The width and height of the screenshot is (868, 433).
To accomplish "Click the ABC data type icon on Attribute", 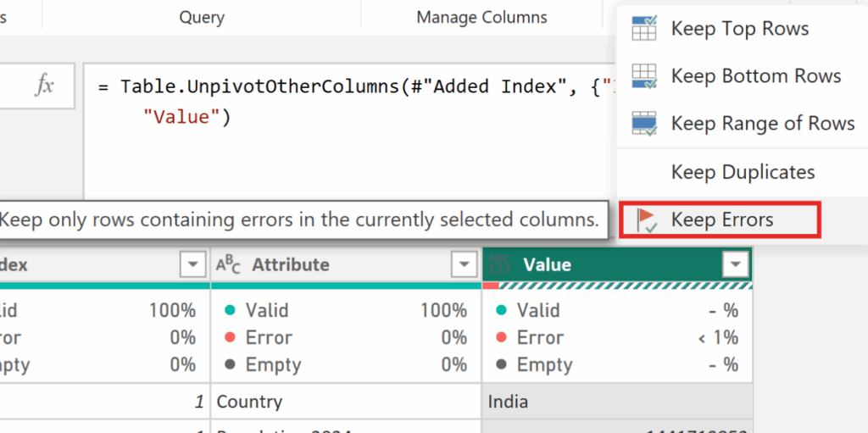I will (228, 265).
